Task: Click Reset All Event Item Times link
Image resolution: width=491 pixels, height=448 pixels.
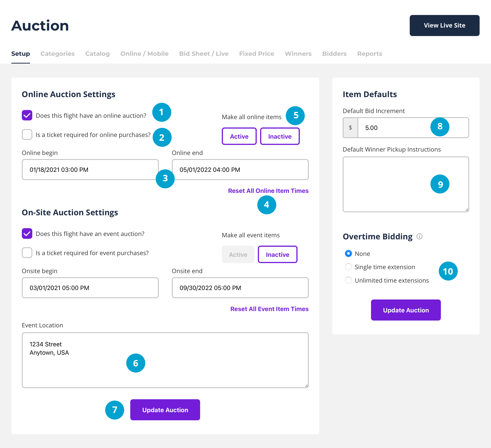Action: 269,309
